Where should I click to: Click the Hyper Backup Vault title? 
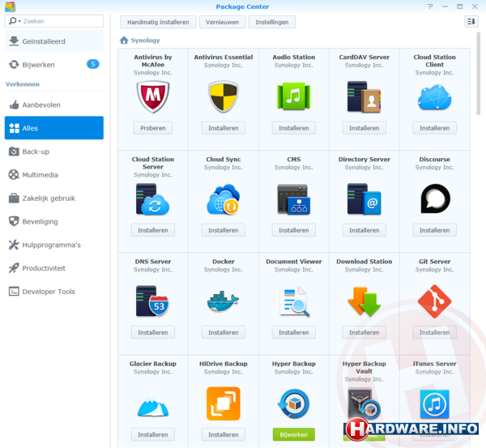364,367
